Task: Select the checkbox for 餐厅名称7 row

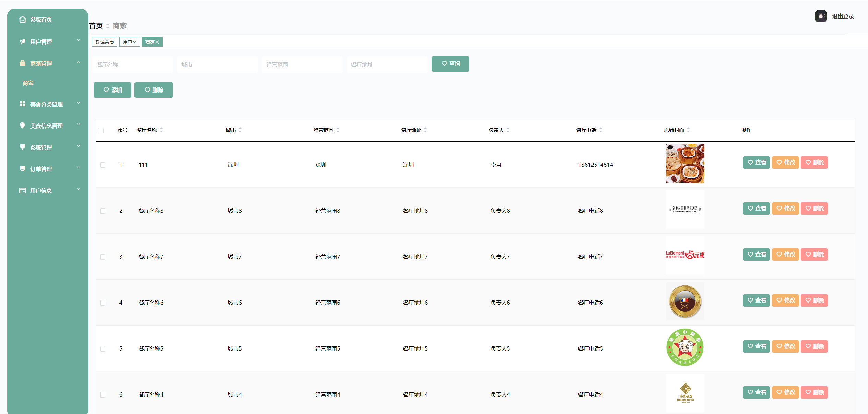Action: coord(103,257)
